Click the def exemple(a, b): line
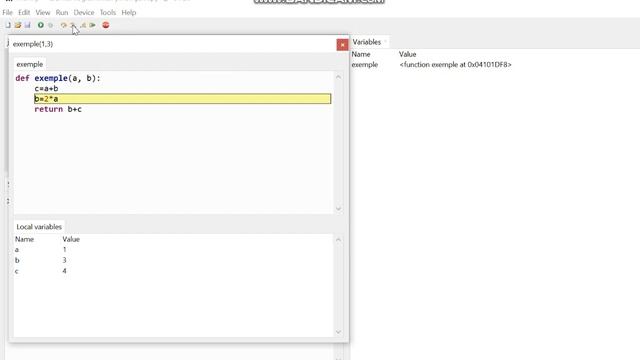The width and height of the screenshot is (640, 360). pyautogui.click(x=58, y=78)
